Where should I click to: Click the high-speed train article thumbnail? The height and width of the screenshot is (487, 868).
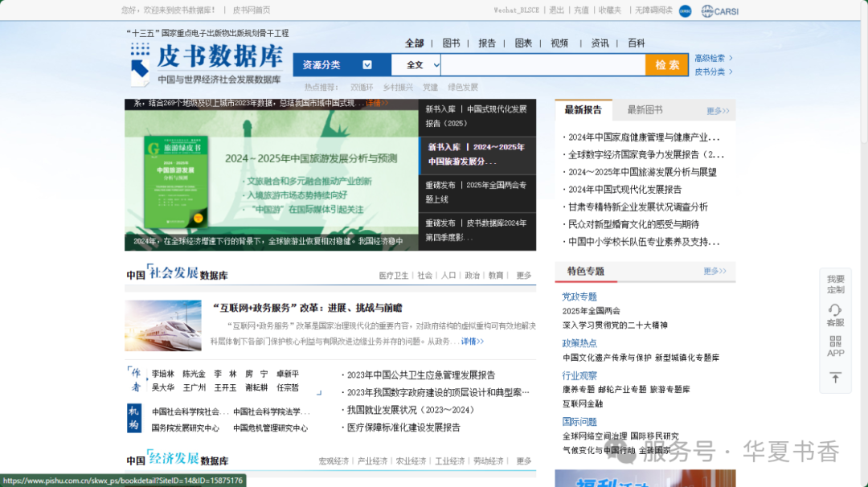[x=163, y=325]
